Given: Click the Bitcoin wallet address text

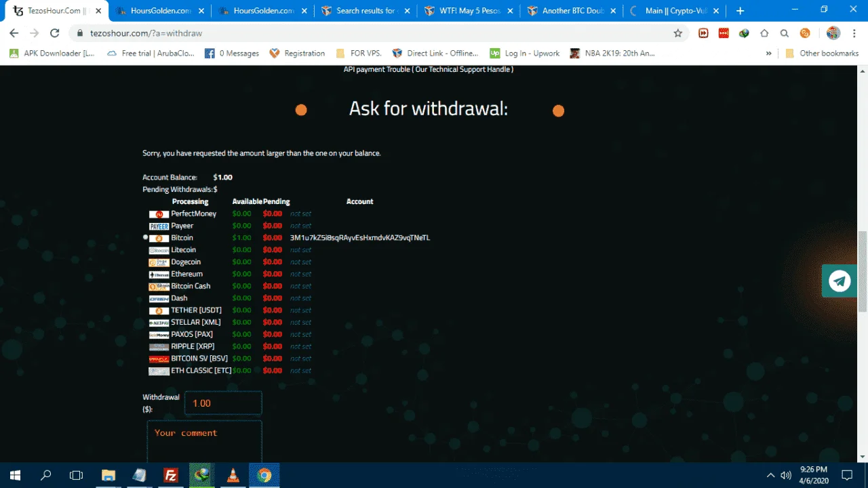Looking at the screenshot, I should (360, 238).
